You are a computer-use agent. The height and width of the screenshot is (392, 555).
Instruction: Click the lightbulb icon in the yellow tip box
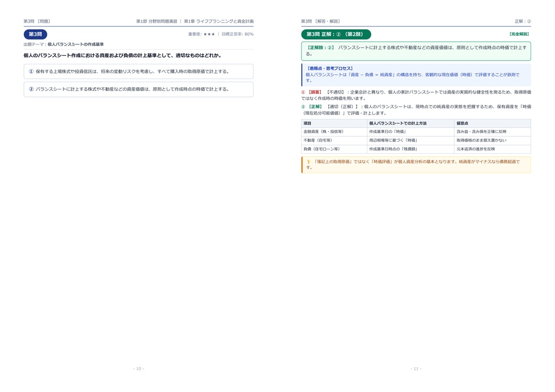tap(308, 161)
